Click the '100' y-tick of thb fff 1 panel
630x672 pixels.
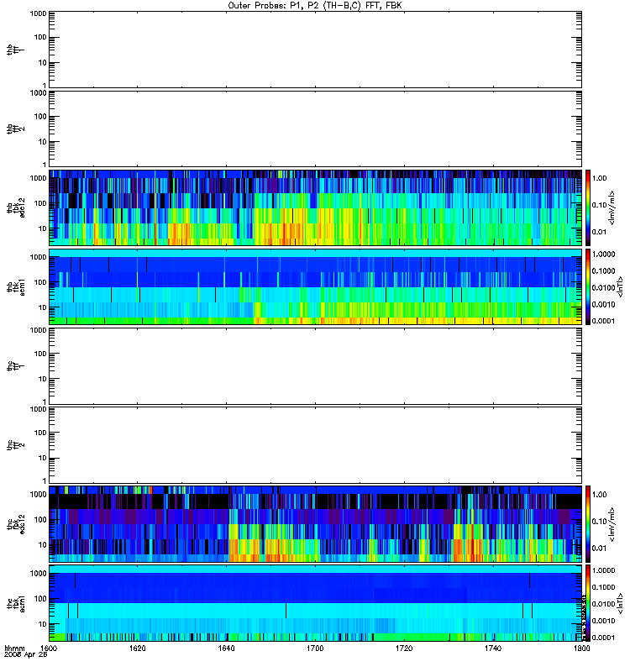(x=40, y=37)
